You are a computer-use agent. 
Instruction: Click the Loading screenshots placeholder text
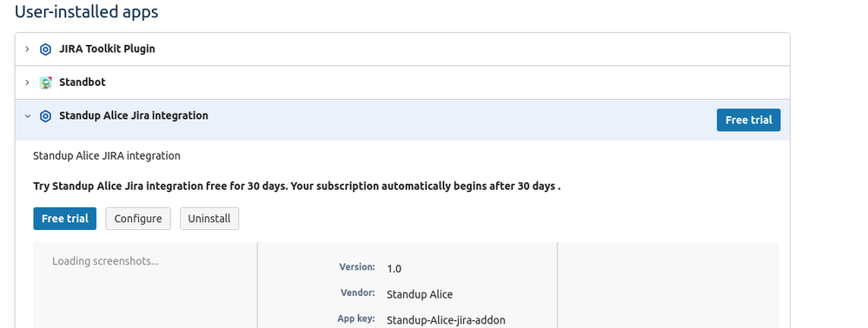pos(105,261)
